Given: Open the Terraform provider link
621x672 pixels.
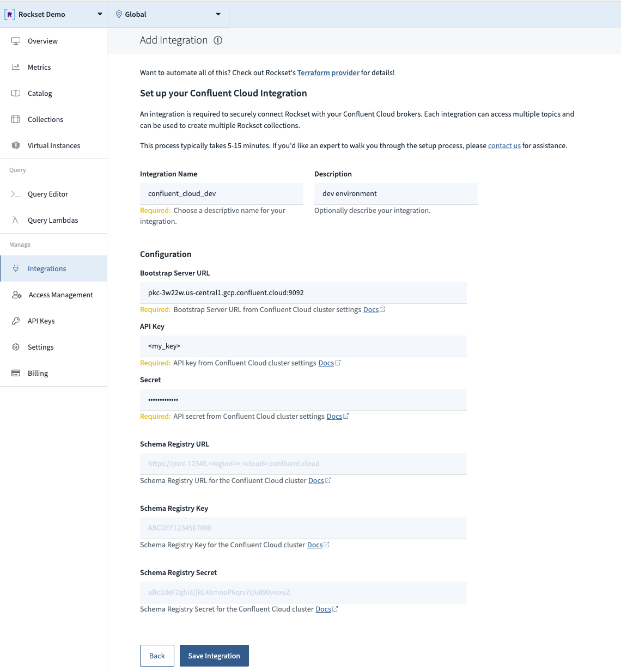Looking at the screenshot, I should click(x=328, y=72).
